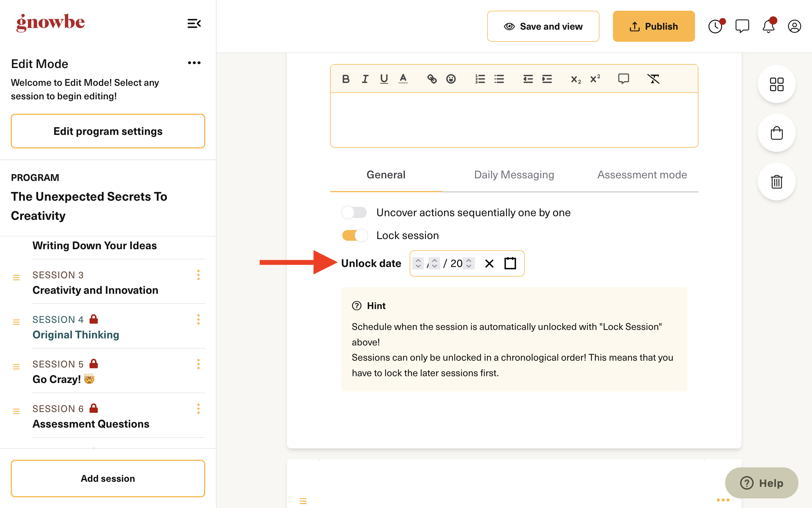
Task: Click Save and view button
Action: tap(543, 26)
